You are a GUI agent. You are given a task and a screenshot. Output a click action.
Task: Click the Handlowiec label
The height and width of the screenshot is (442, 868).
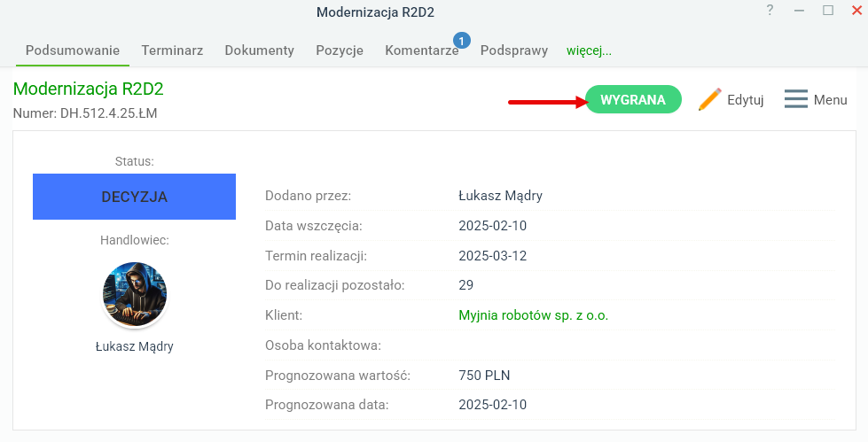click(x=135, y=240)
